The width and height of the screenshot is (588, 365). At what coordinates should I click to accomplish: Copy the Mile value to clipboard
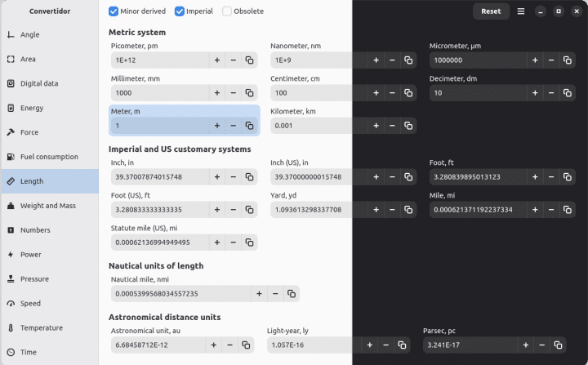click(x=567, y=210)
